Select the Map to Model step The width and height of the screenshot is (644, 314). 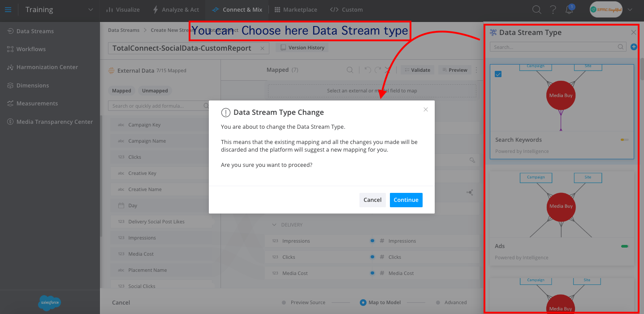point(380,302)
